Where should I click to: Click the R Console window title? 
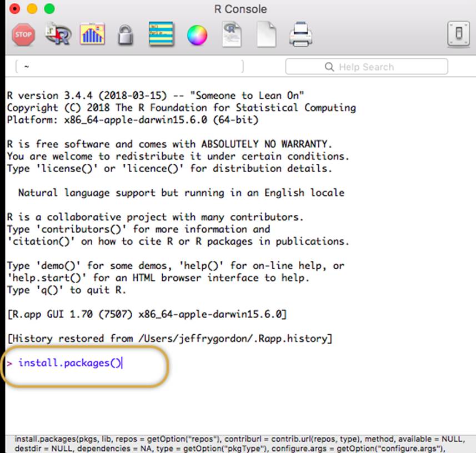point(240,9)
